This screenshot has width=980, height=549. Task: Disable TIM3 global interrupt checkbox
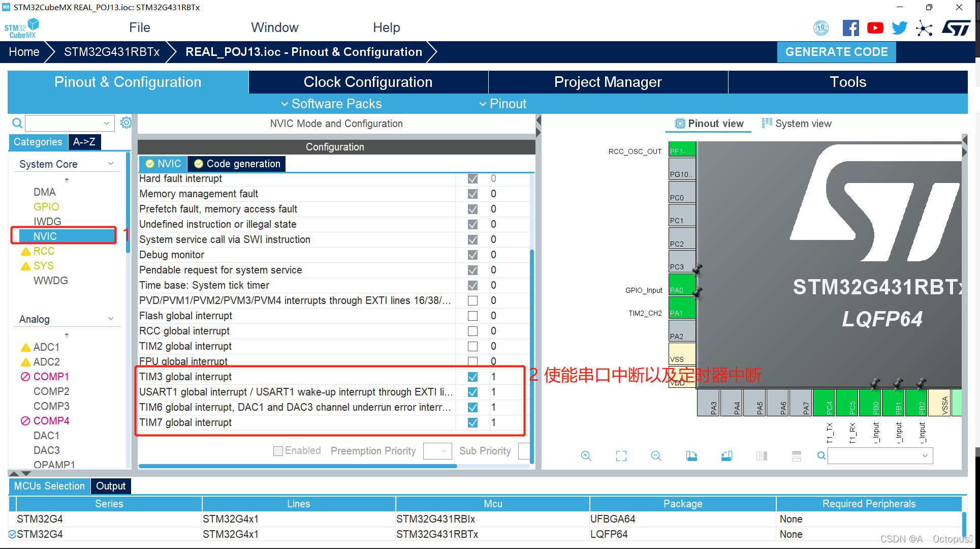click(472, 377)
